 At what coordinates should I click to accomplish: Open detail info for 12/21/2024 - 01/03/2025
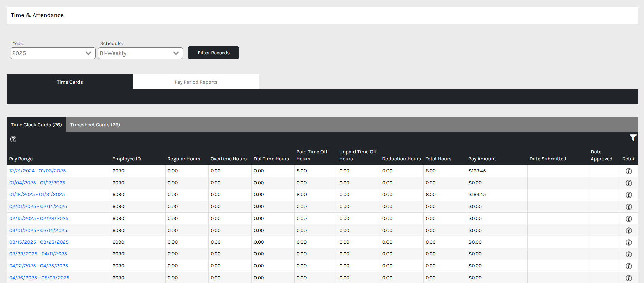click(629, 171)
